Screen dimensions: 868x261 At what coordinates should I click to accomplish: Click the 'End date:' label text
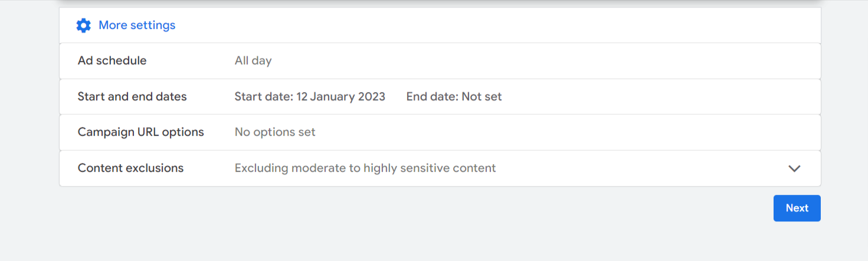[433, 97]
